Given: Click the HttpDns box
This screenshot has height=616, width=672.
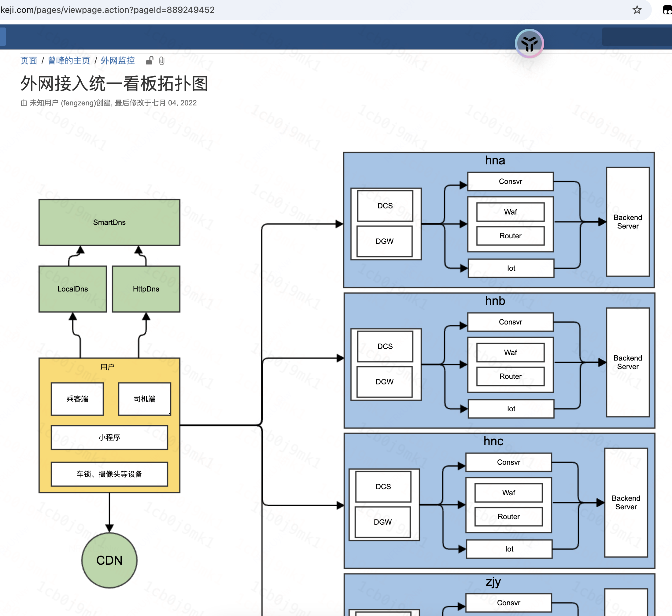Looking at the screenshot, I should tap(146, 289).
